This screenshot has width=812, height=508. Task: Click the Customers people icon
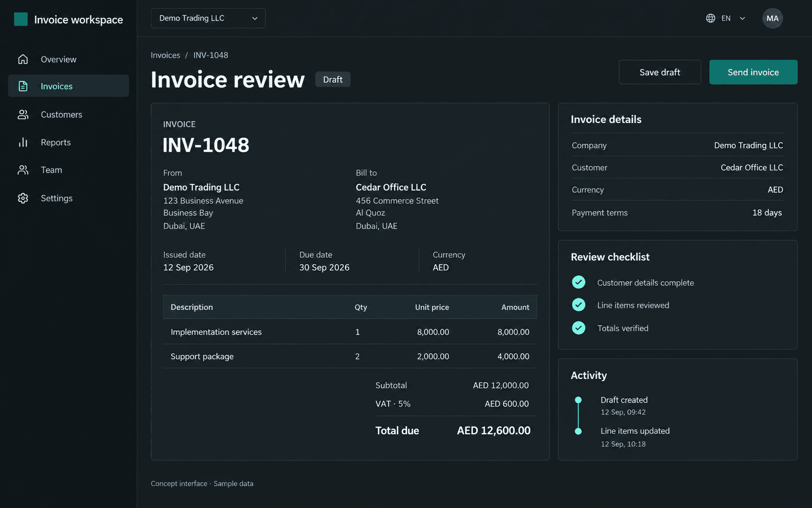23,115
